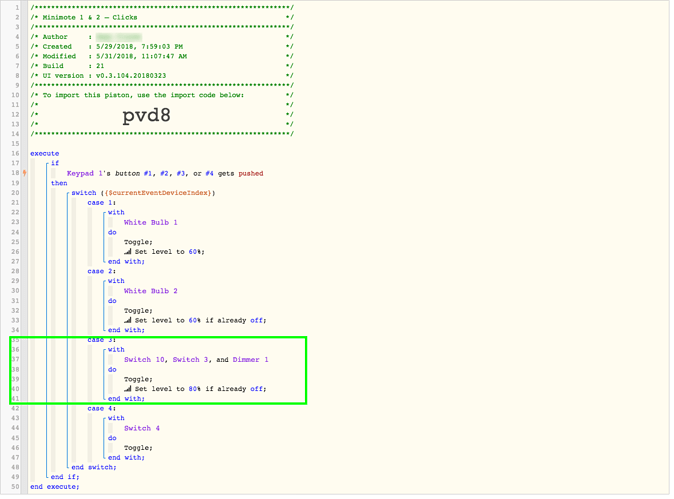Select 'case 1:' label

[x=102, y=203]
